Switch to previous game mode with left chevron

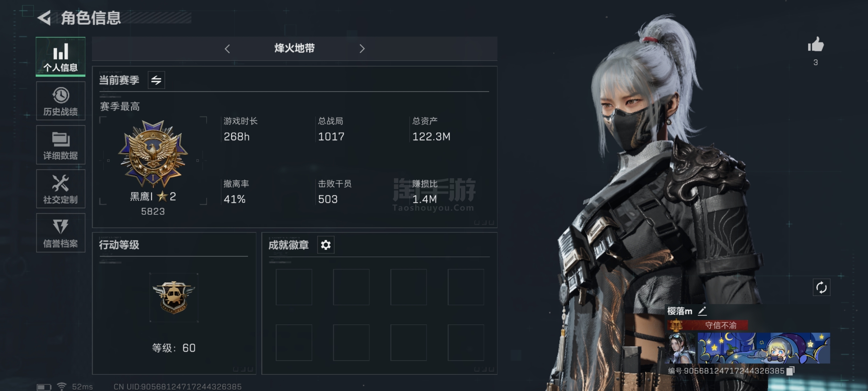pos(228,49)
